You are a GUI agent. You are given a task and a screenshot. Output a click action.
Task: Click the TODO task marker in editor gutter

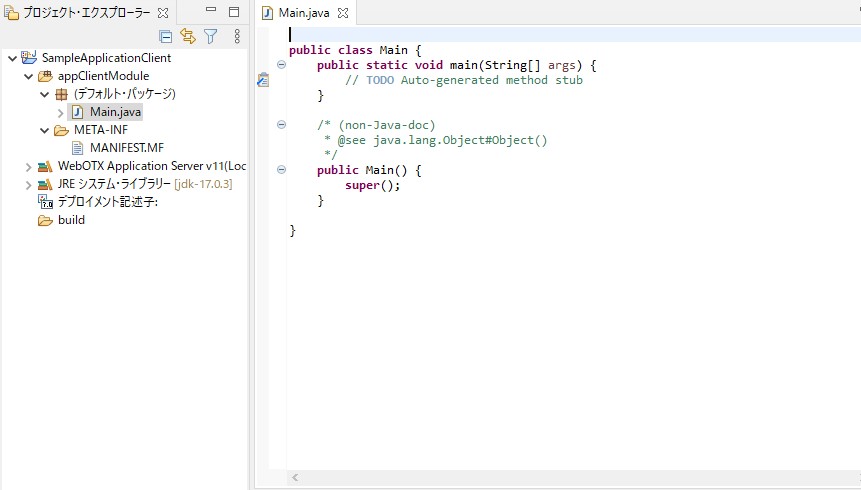263,80
